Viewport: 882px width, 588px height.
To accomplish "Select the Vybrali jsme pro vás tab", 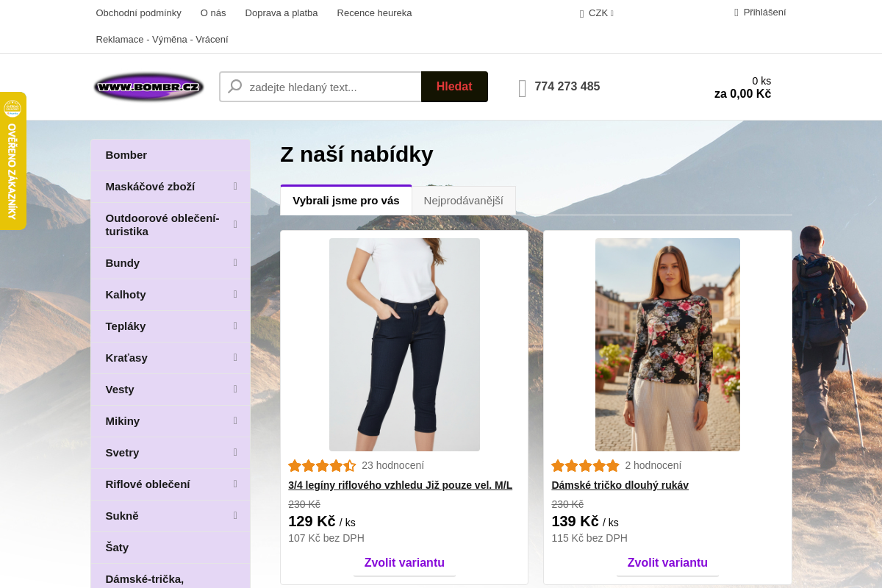I will 345,201.
